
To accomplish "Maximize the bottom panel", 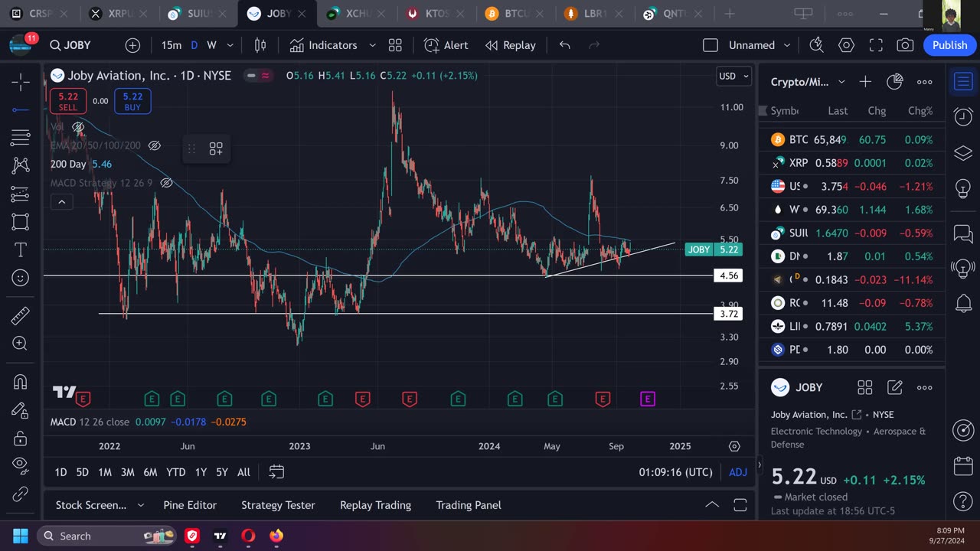I will [740, 505].
